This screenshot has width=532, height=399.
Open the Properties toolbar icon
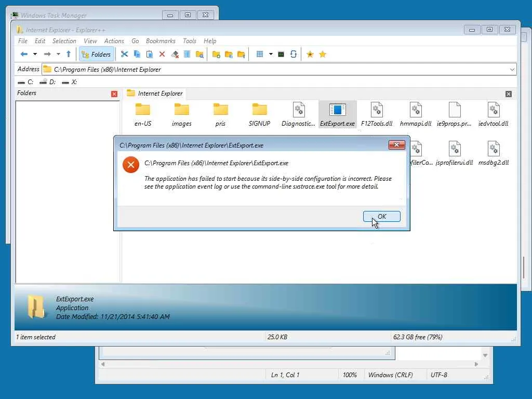pyautogui.click(x=187, y=54)
